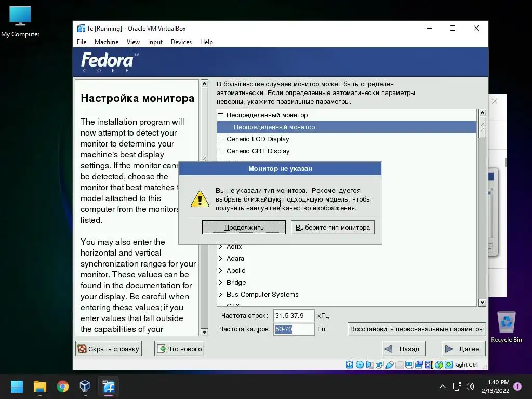Open File Explorer from the taskbar
This screenshot has width=532, height=399.
(39, 387)
